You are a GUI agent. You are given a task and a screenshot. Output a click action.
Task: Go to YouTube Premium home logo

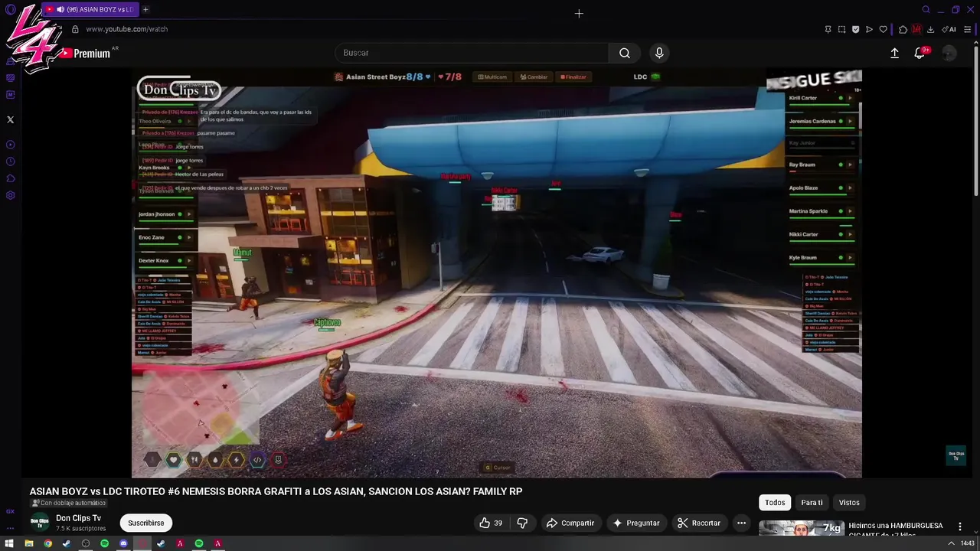point(86,53)
